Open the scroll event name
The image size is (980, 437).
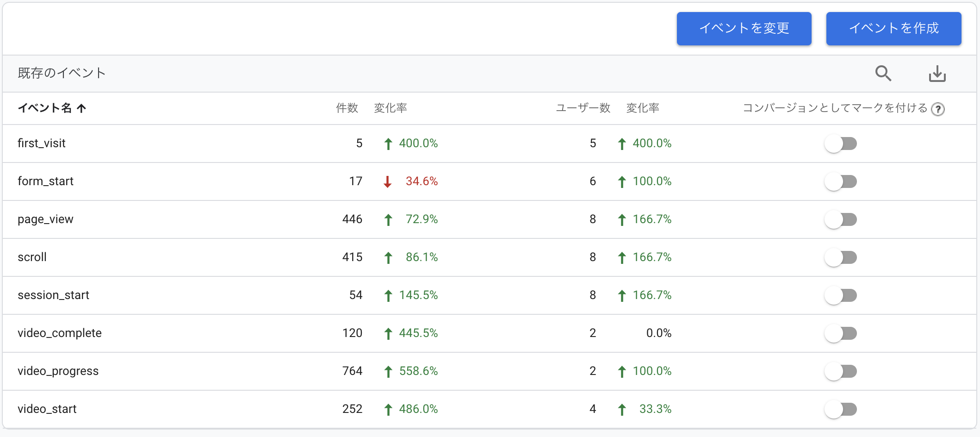pos(32,257)
